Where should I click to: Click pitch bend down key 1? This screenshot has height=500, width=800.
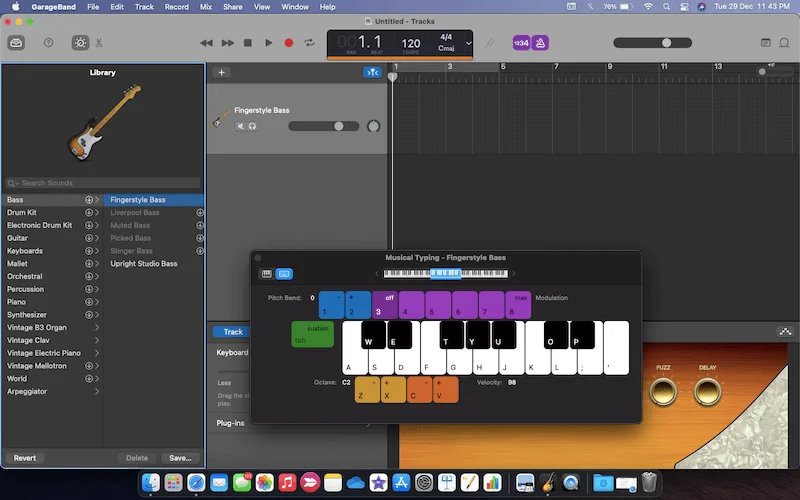click(332, 305)
